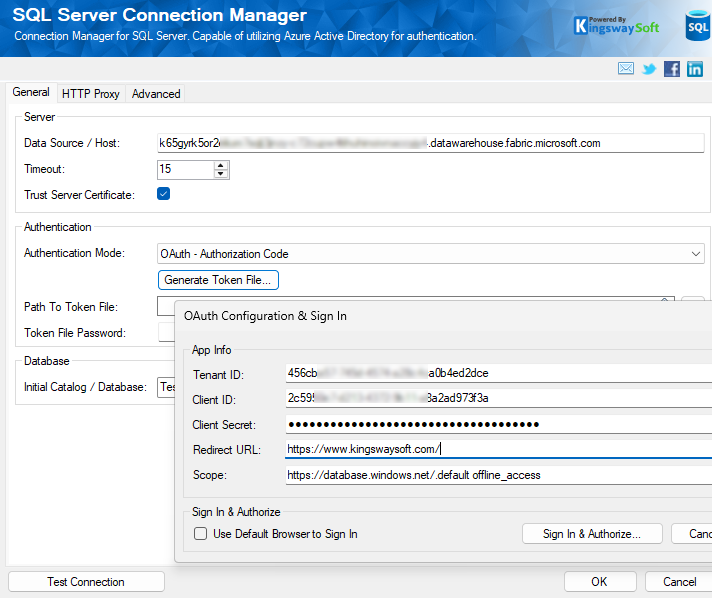712x598 pixels.
Task: Focus the Client ID field
Action: point(499,398)
